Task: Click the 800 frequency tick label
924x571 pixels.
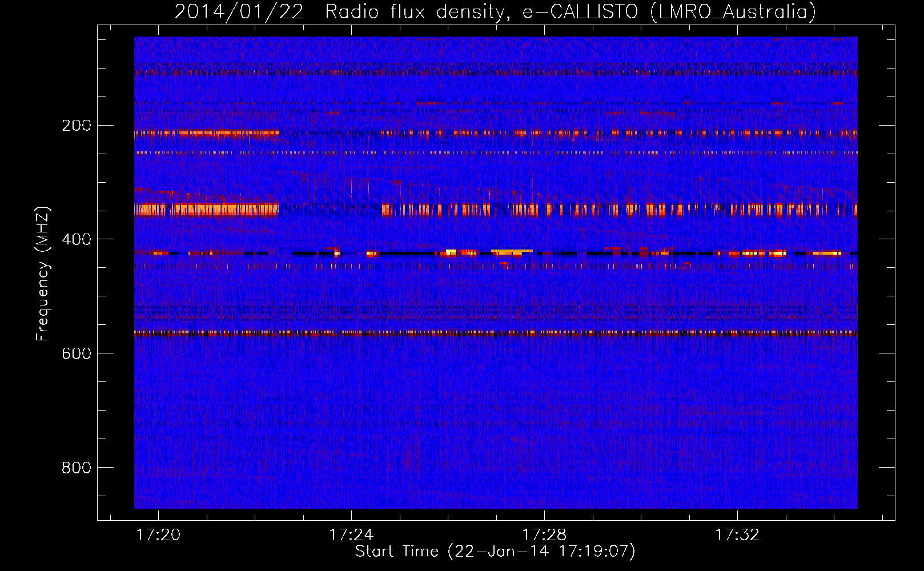Action: tap(77, 468)
